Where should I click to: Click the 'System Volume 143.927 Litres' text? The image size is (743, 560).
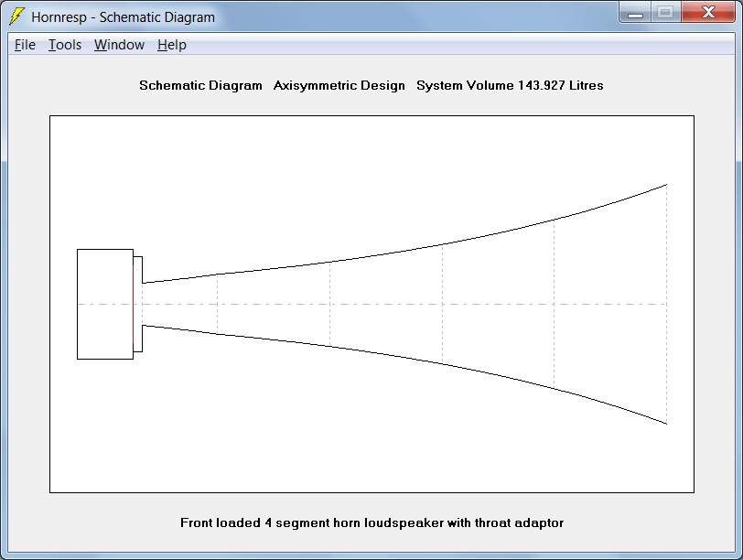[510, 85]
